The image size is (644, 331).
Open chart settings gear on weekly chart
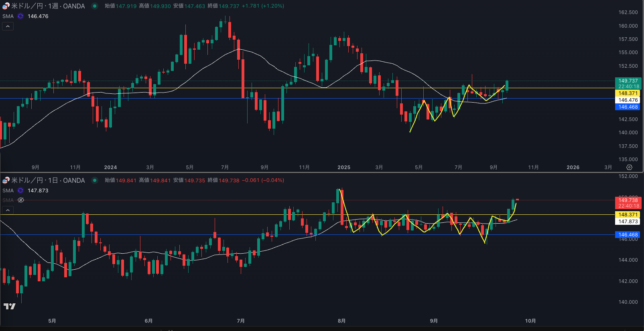pos(629,167)
